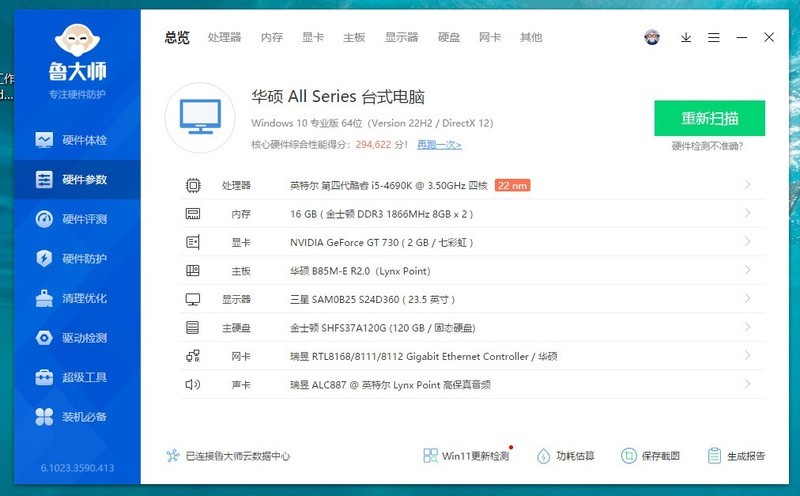Click the Windows 10 专业版 version text
800x496 pixels.
click(372, 123)
